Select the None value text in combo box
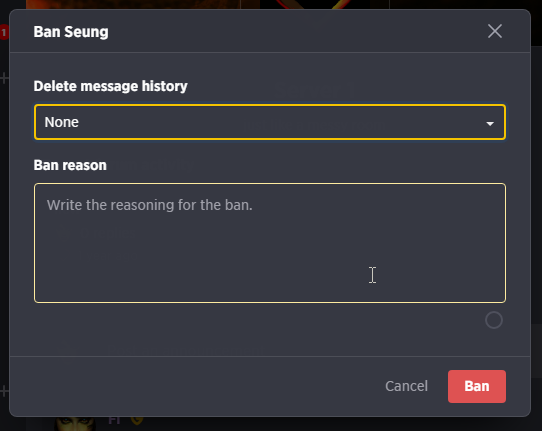The height and width of the screenshot is (431, 542). (62, 122)
